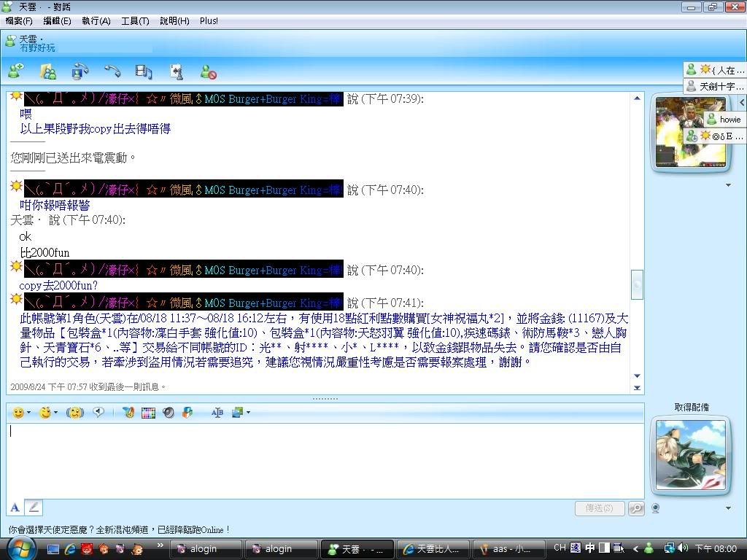The width and height of the screenshot is (747, 560).
Task: Switch to handwriting pen input mode
Action: coord(34,507)
